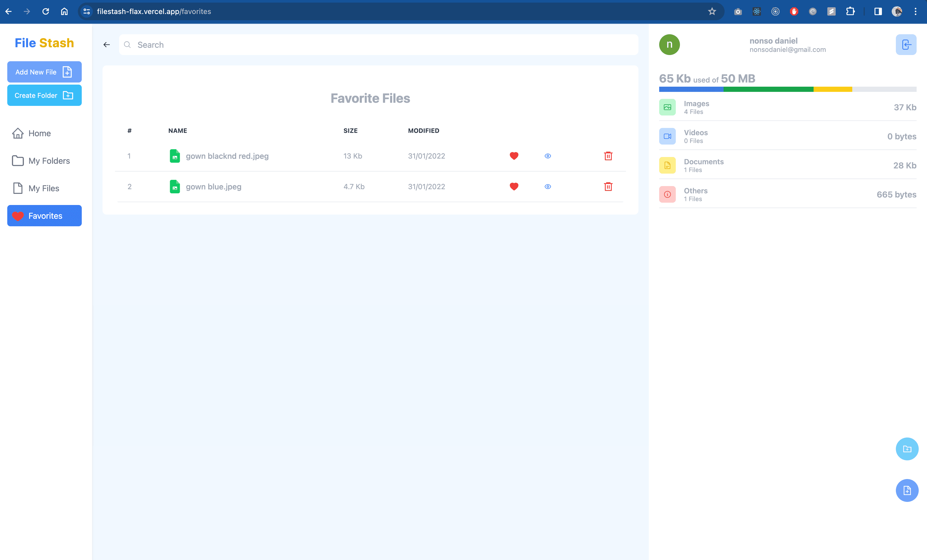
Task: Click back arrow beside search bar
Action: click(107, 45)
